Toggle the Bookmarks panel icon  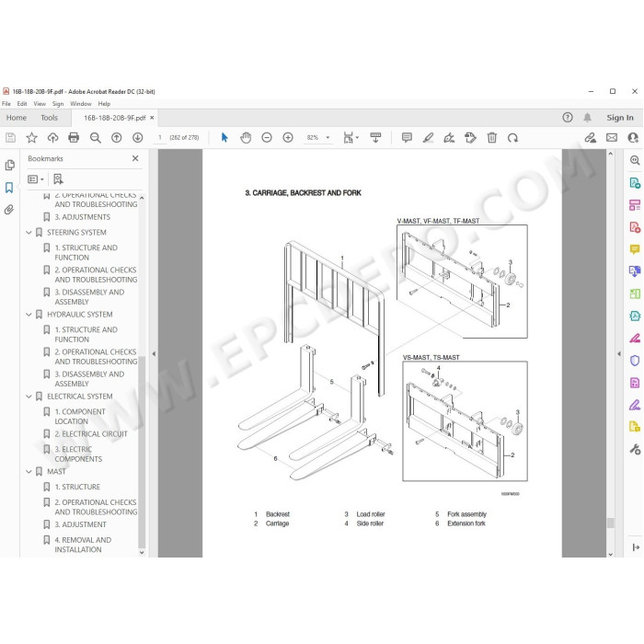(9, 188)
